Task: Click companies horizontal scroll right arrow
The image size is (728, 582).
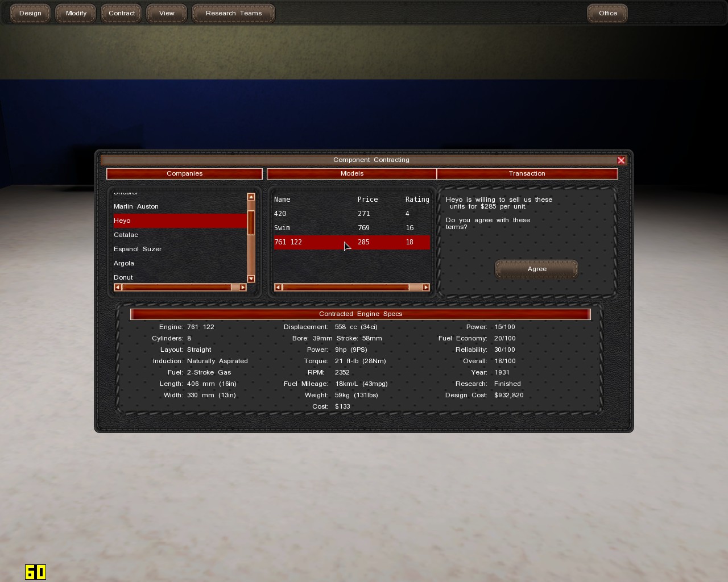Action: click(x=243, y=288)
